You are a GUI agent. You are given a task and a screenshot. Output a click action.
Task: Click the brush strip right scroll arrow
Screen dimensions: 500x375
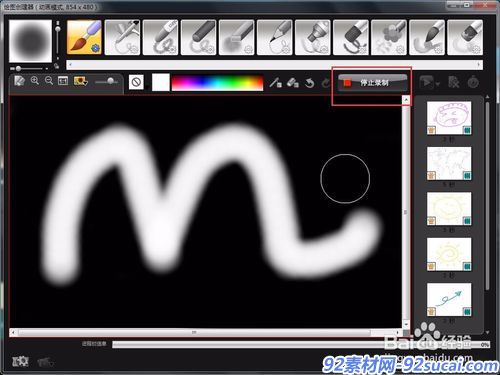(479, 64)
